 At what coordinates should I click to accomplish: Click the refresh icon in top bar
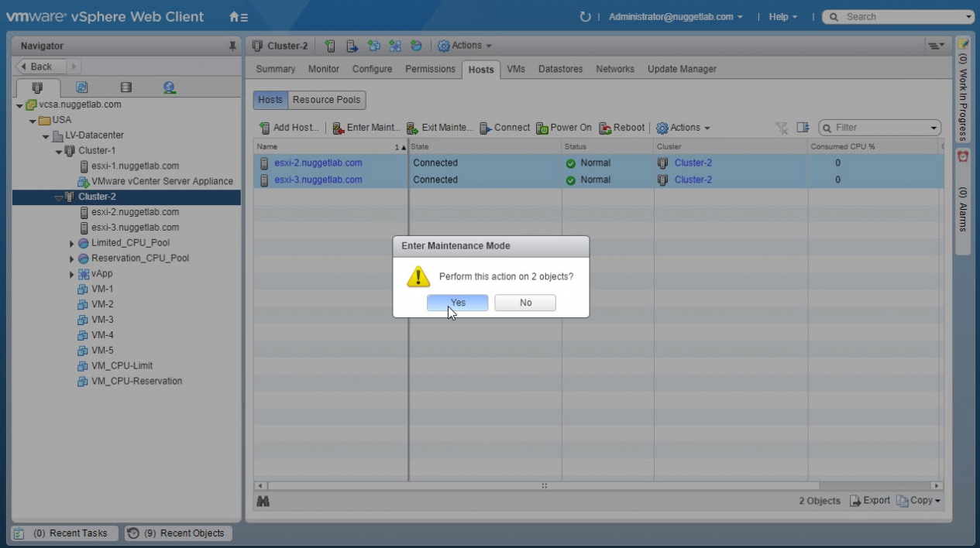coord(585,17)
